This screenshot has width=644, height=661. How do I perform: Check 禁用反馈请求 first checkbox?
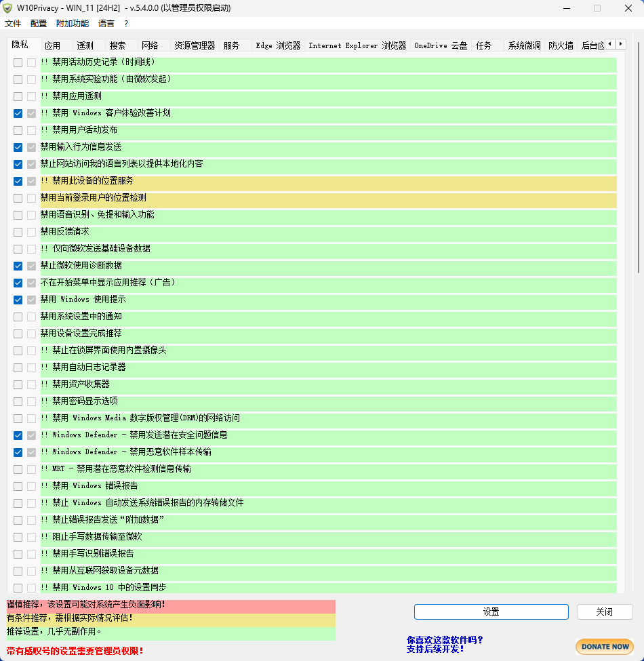coord(18,232)
